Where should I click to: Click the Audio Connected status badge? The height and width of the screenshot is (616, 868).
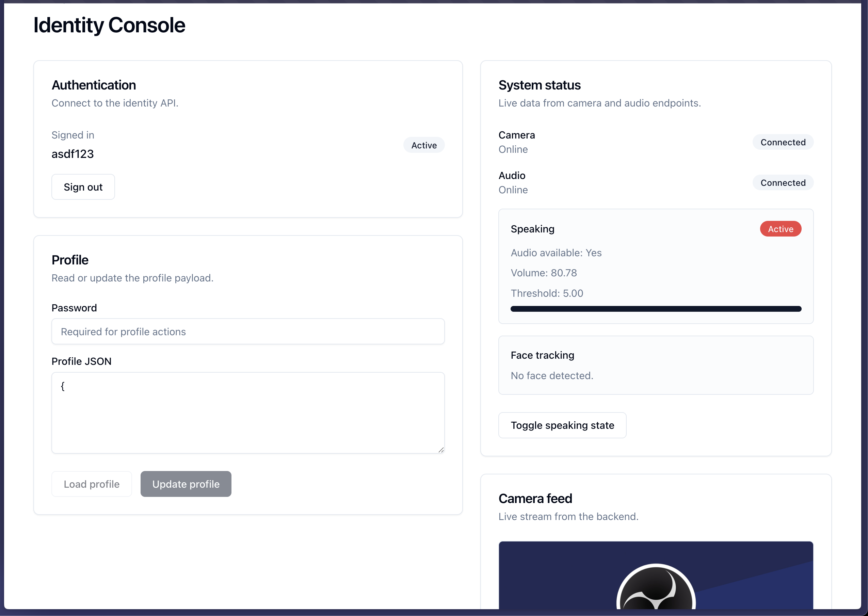pyautogui.click(x=783, y=183)
